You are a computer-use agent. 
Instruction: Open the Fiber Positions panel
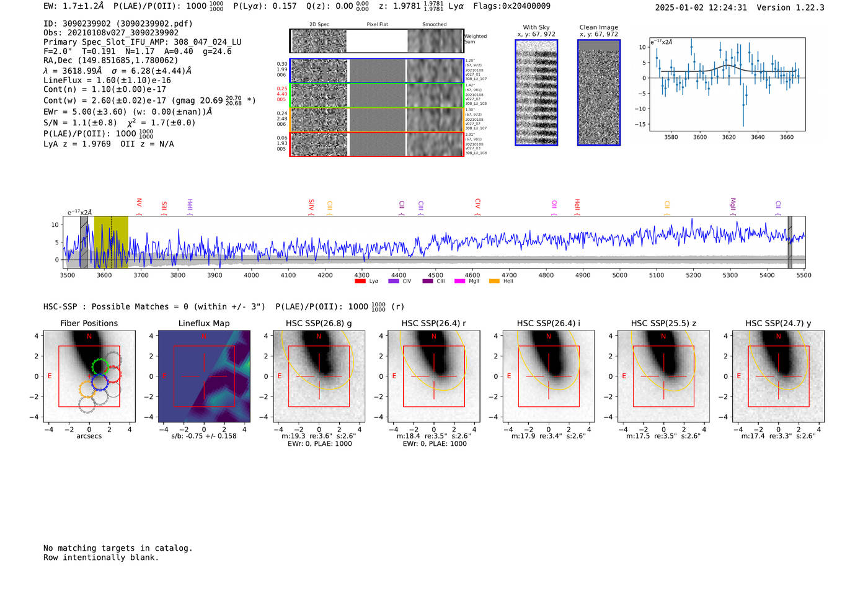coord(89,376)
